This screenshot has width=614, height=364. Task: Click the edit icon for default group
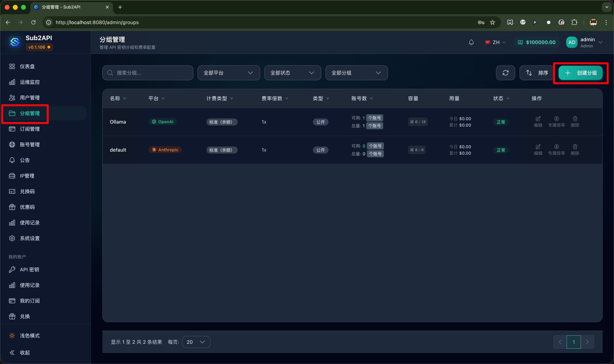pyautogui.click(x=538, y=147)
